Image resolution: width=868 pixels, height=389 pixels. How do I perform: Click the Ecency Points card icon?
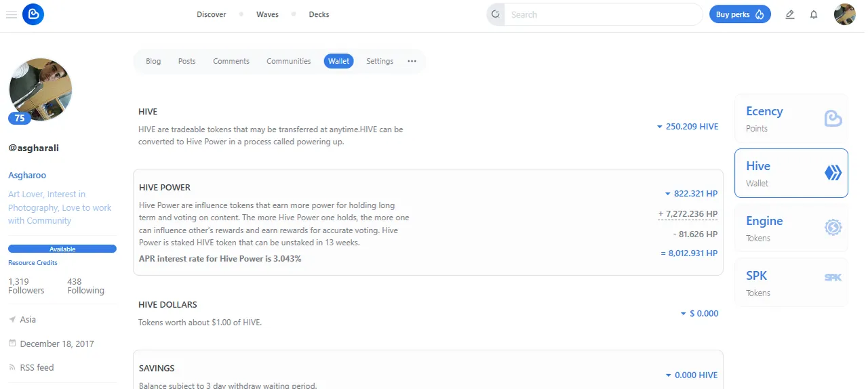[x=833, y=119]
